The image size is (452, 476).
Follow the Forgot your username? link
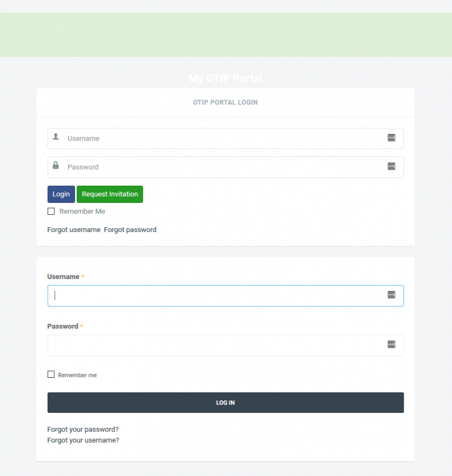(83, 440)
